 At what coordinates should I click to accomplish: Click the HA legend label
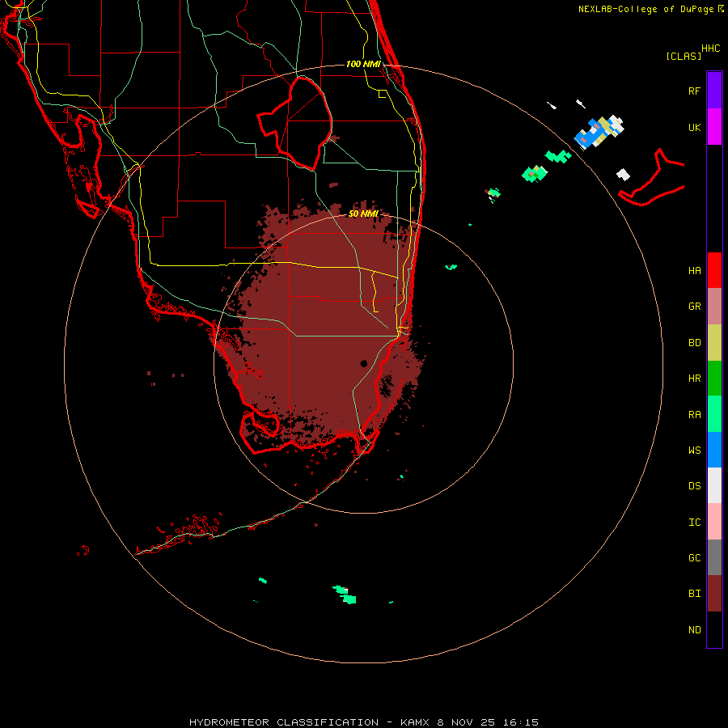pos(694,270)
